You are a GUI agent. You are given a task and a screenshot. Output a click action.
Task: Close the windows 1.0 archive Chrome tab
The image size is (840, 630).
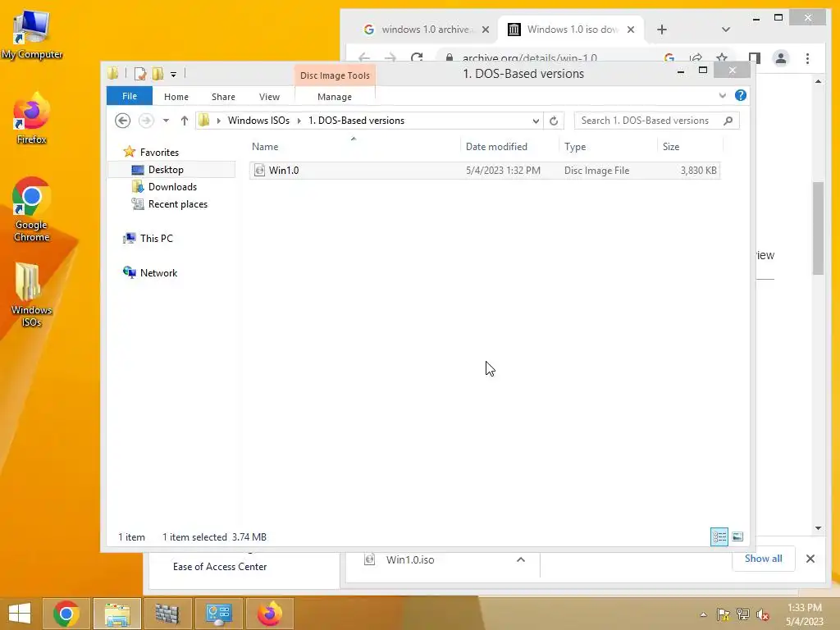tap(486, 30)
